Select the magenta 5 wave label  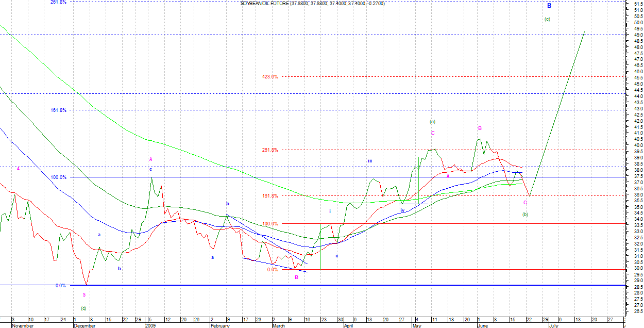tap(84, 295)
